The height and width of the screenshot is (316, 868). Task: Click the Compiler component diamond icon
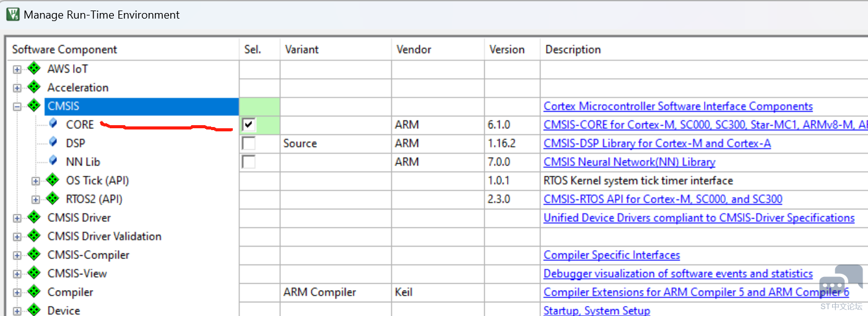click(x=34, y=292)
